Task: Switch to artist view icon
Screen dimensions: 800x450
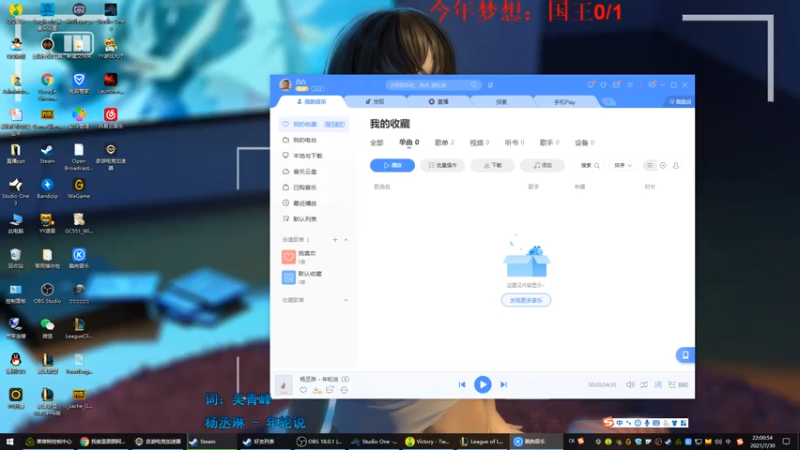Action: point(676,165)
